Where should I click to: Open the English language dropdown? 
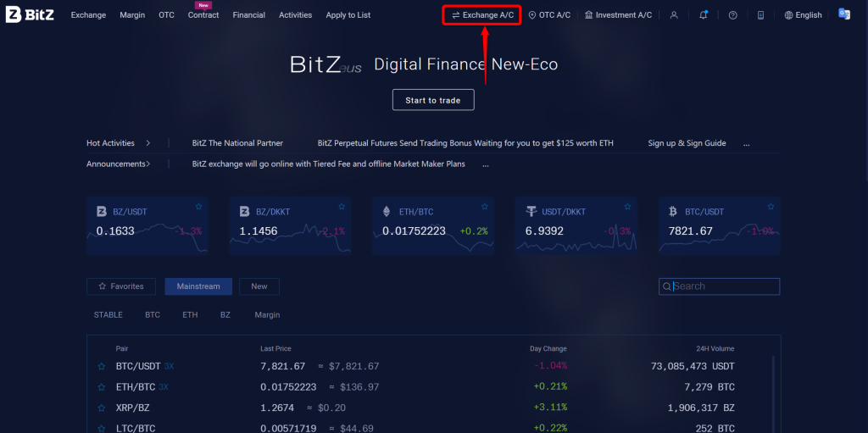[803, 15]
